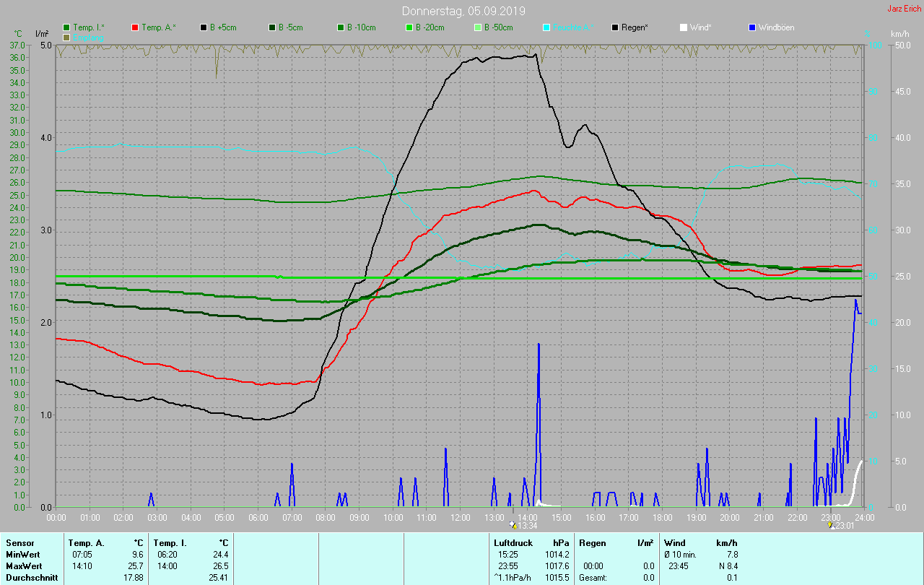Click the cyan legend swatch in the top row
This screenshot has width=924, height=585.
click(x=546, y=27)
